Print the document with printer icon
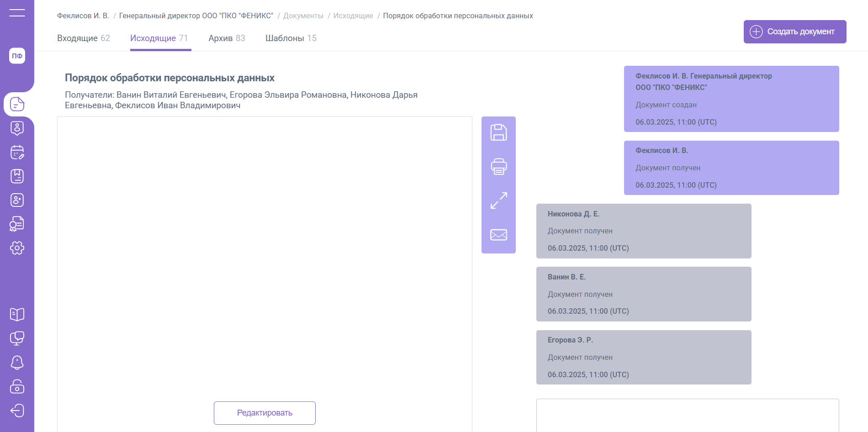The height and width of the screenshot is (432, 868). (x=498, y=166)
